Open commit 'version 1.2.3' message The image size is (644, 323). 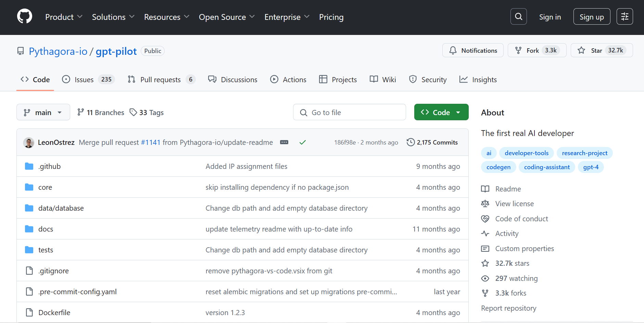click(225, 312)
